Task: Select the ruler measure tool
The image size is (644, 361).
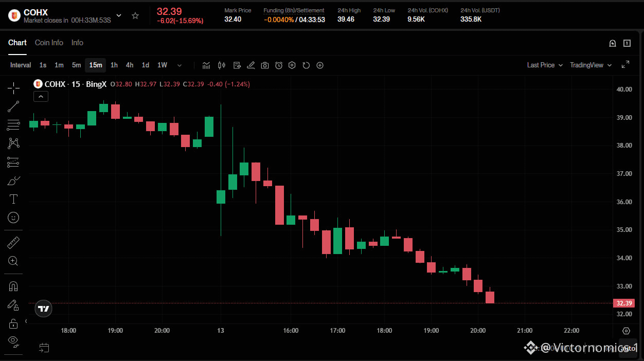Action: pyautogui.click(x=14, y=243)
